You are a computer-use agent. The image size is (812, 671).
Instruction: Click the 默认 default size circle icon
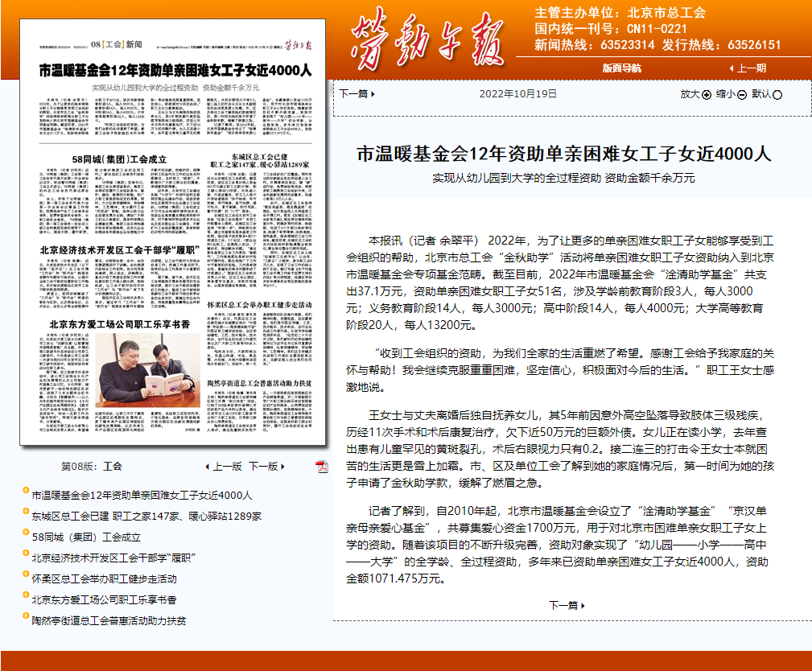pos(777,94)
